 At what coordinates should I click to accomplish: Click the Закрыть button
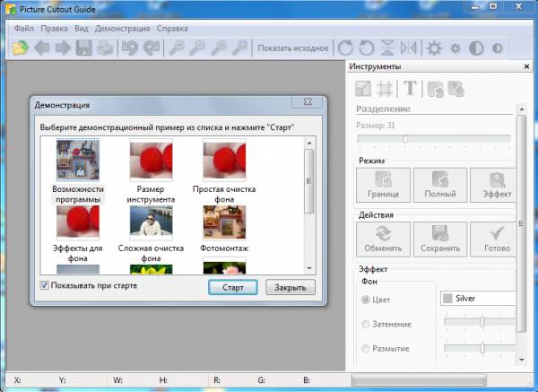point(291,287)
